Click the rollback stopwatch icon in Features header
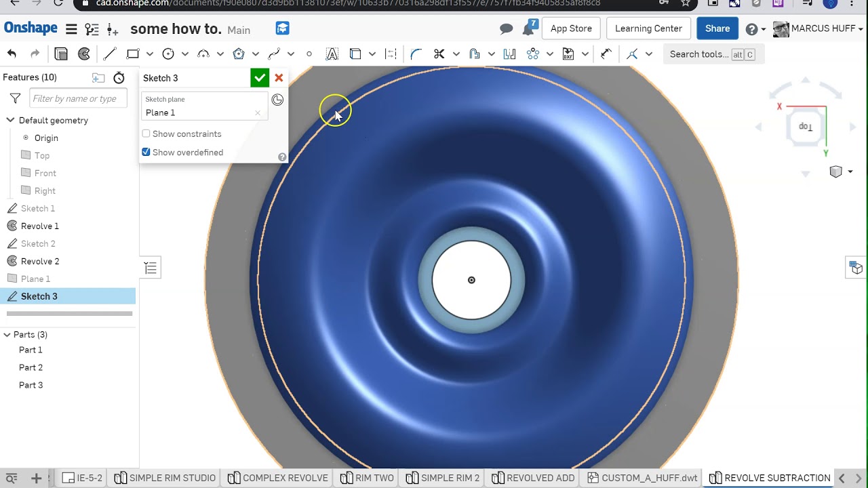Screen dimensions: 868x488 119,78
